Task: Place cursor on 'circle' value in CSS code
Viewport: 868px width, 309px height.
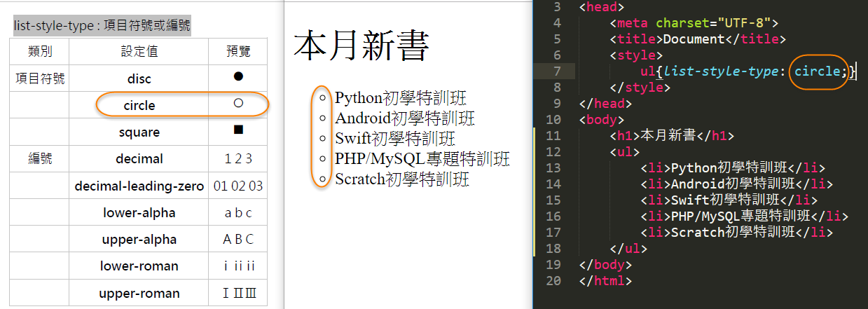Action: pos(816,71)
